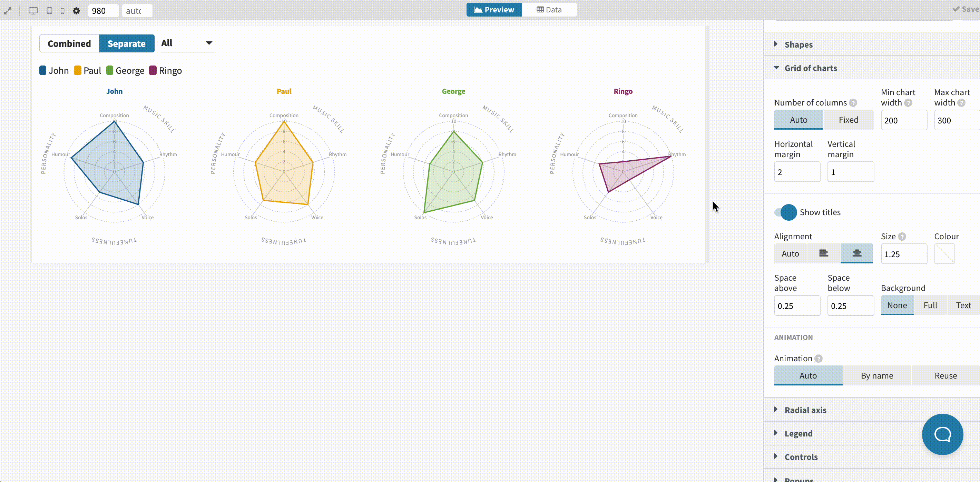Viewport: 980px width, 482px height.
Task: Set Animation to By name
Action: point(876,375)
